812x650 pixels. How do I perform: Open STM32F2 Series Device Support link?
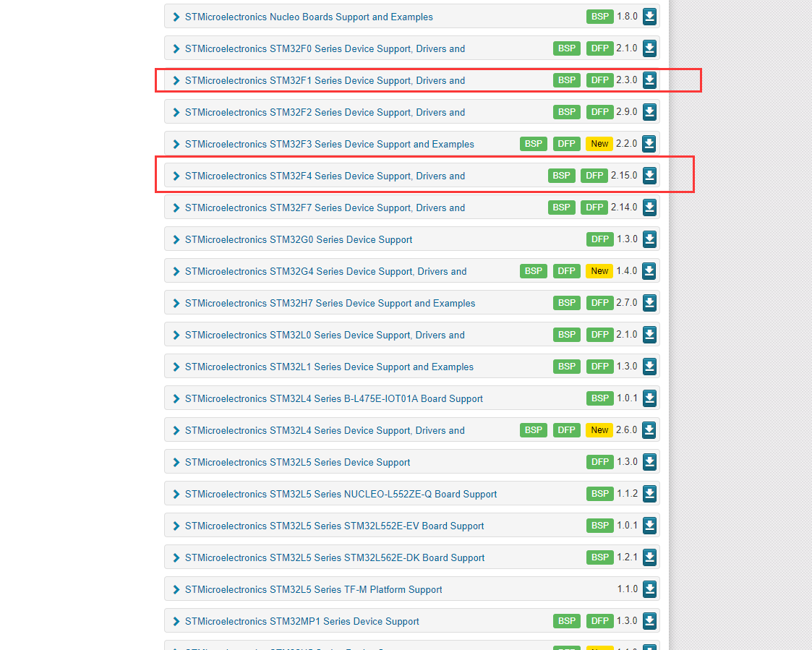(325, 112)
